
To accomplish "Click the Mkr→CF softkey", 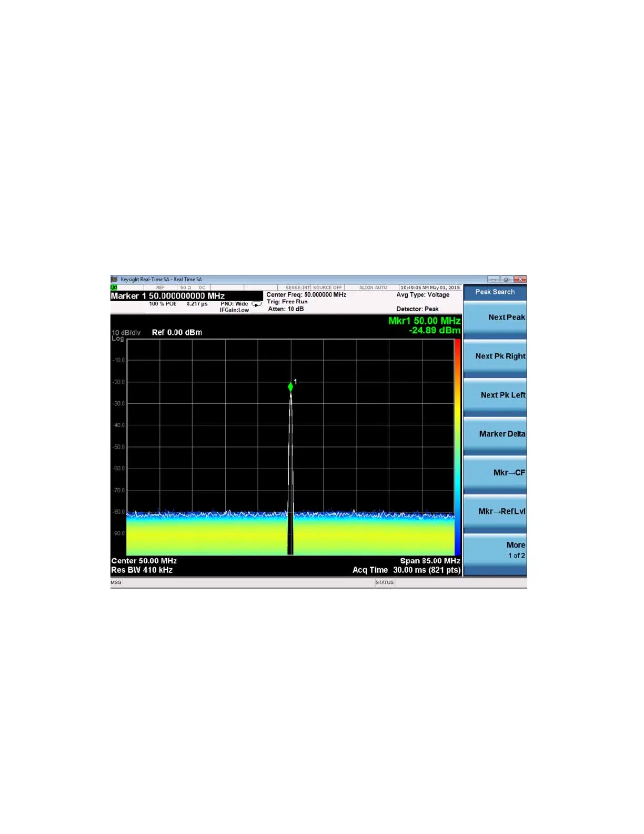I will click(x=495, y=473).
